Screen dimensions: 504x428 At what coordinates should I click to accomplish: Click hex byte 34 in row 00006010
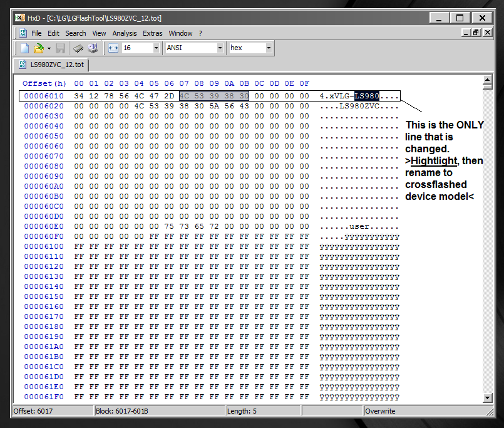79,96
